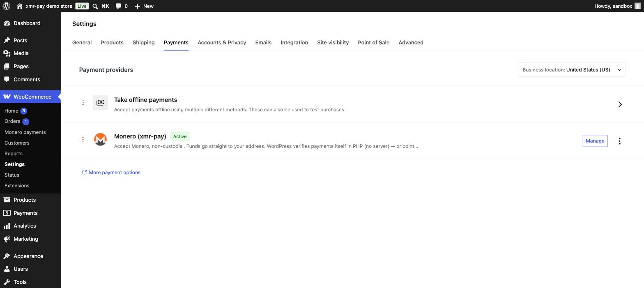Click the Users person icon
The height and width of the screenshot is (288, 644).
(x=7, y=269)
